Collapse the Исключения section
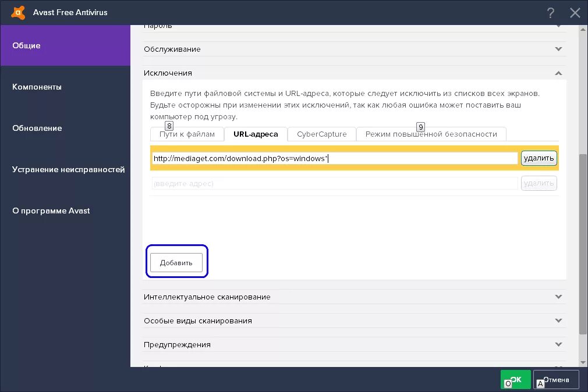The width and height of the screenshot is (588, 392). [354, 73]
